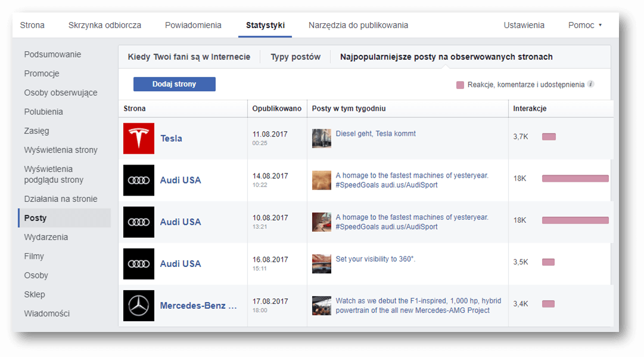
Task: Open the Tesla page link
Action: (x=171, y=138)
